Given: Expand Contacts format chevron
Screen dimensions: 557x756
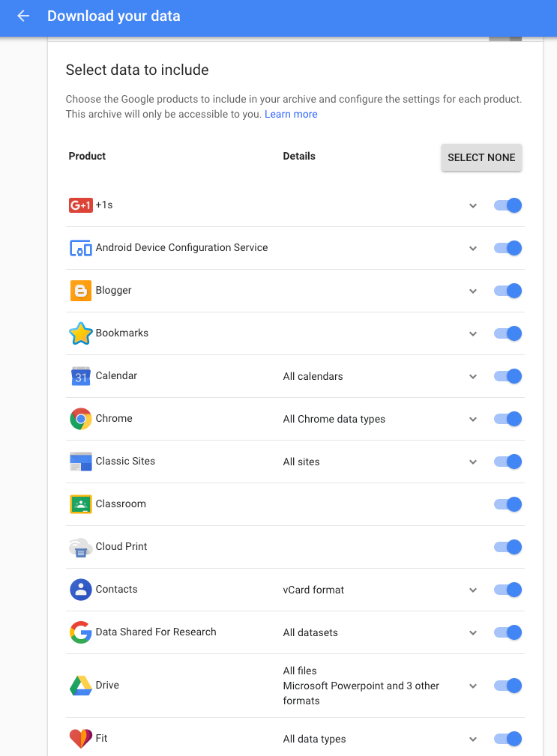Looking at the screenshot, I should coord(473,590).
